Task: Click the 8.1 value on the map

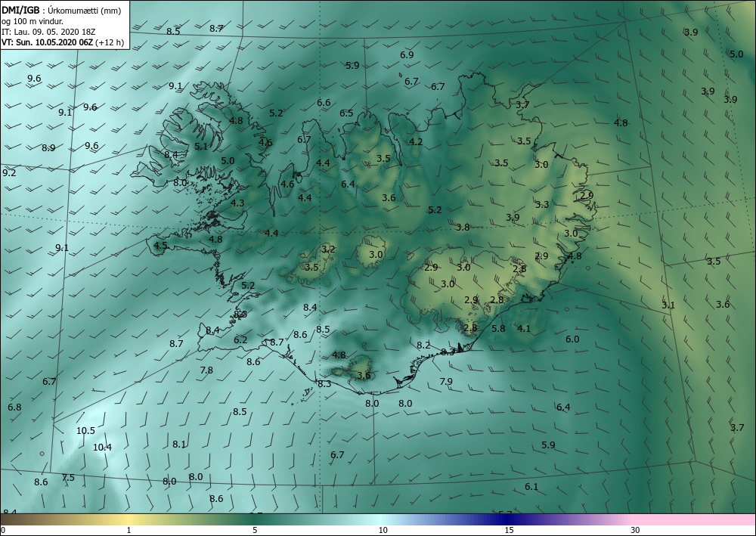Action: (x=179, y=445)
